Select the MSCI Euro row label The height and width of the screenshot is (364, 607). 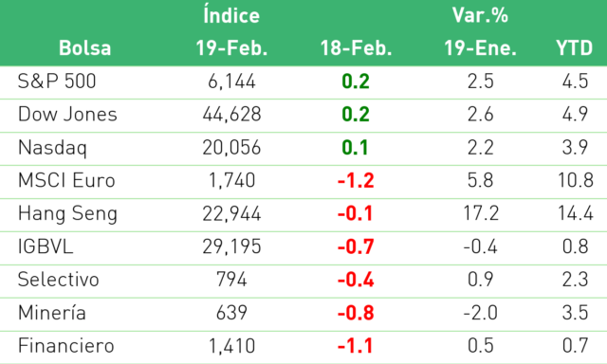66,180
